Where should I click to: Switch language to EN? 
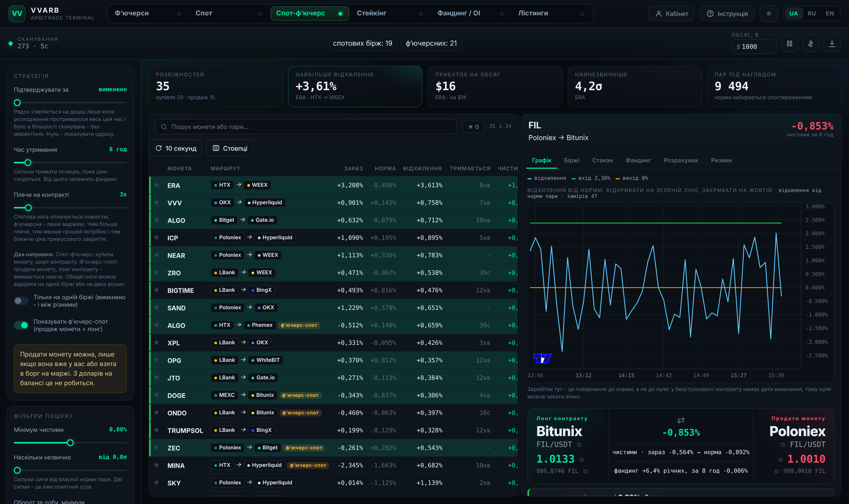[x=830, y=14]
